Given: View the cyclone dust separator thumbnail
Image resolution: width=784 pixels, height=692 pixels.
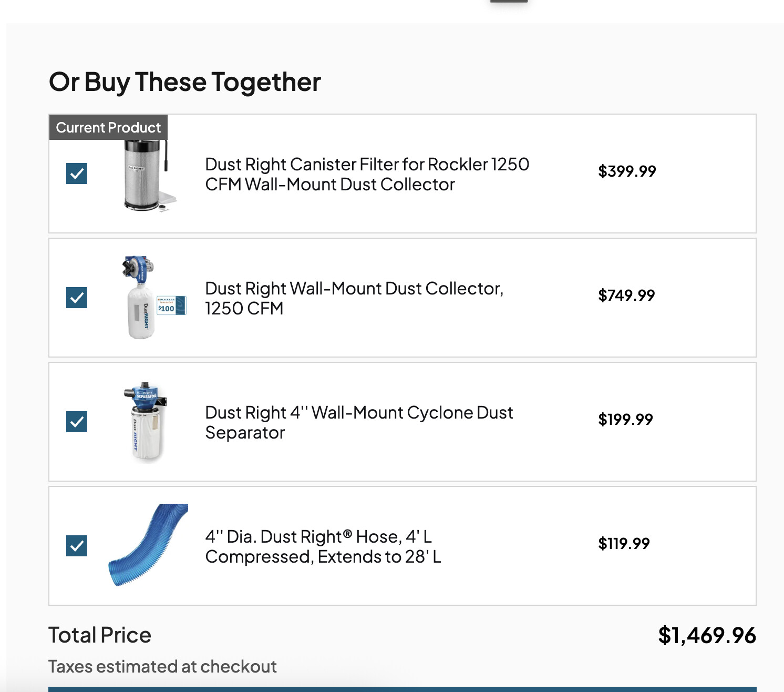Looking at the screenshot, I should (146, 422).
